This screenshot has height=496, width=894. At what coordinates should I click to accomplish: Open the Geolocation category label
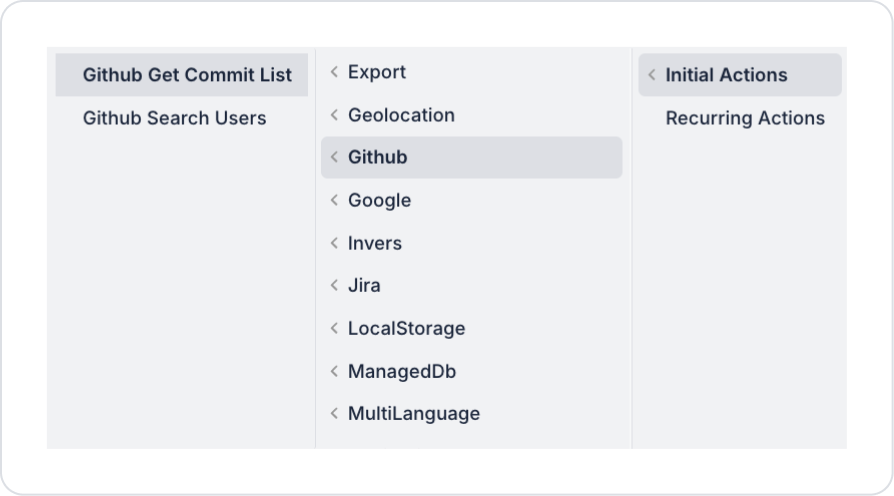401,115
